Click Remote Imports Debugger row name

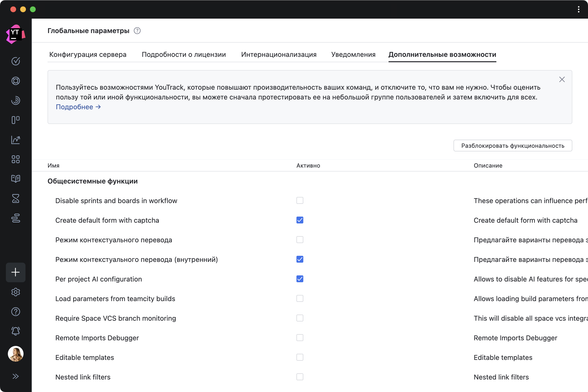click(x=97, y=338)
